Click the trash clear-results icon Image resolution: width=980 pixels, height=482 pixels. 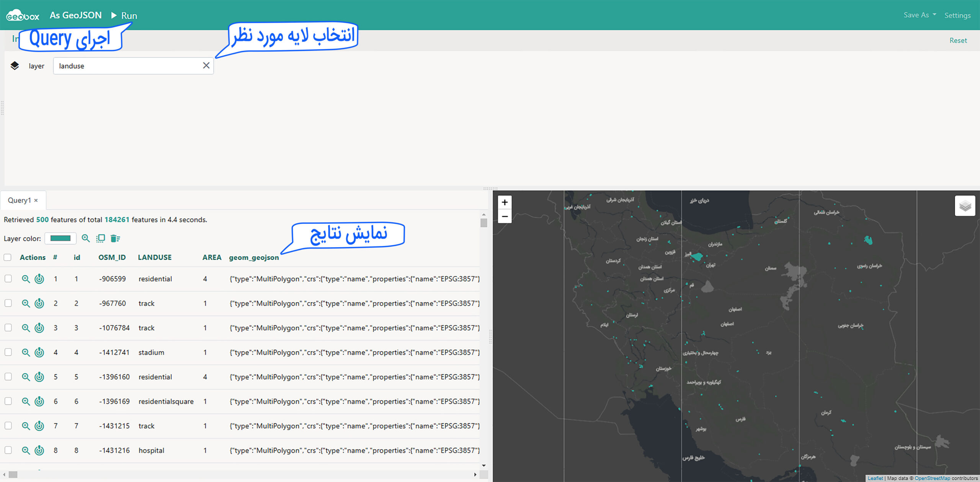[115, 238]
